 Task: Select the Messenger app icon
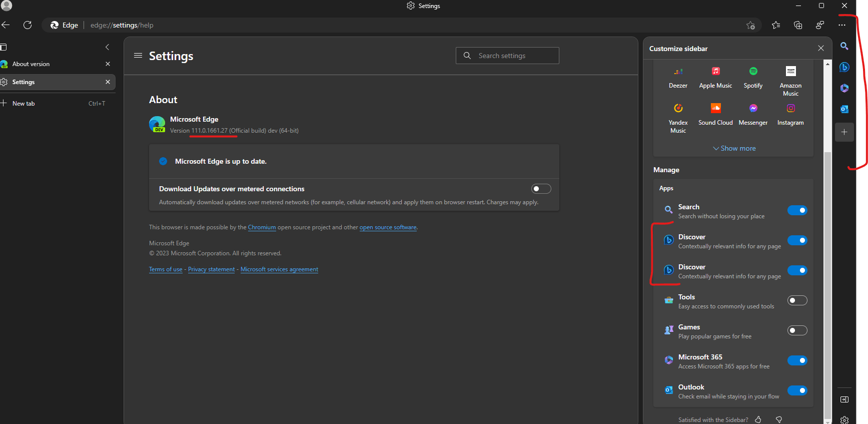(753, 108)
